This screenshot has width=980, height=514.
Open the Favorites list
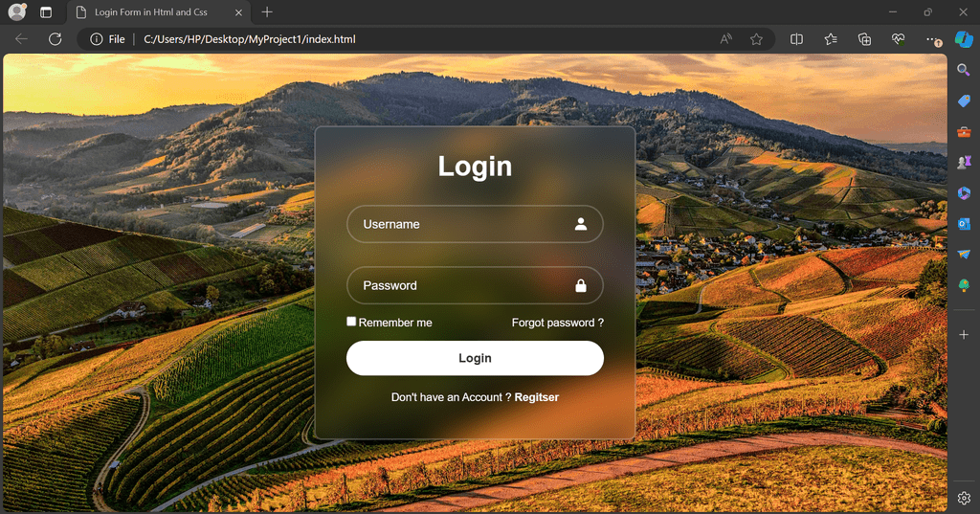pyautogui.click(x=831, y=39)
